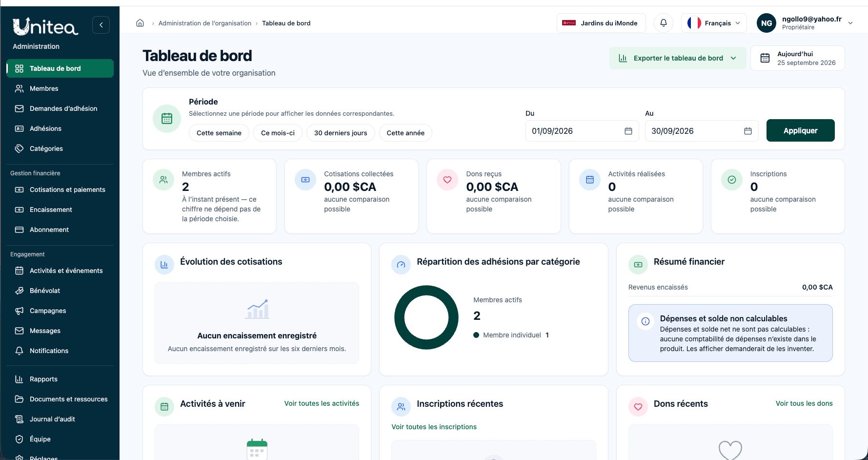Image resolution: width=868 pixels, height=460 pixels.
Task: Open the Jardins du iMonde organisation selector
Action: 601,23
